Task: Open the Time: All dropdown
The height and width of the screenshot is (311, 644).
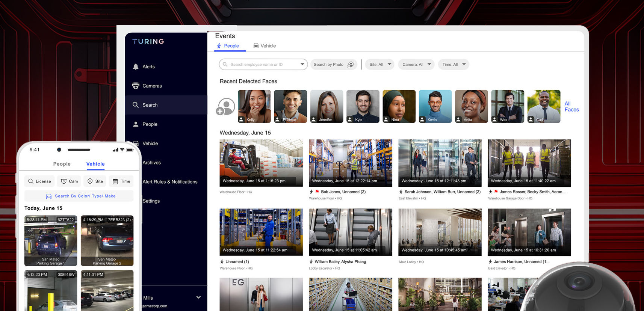Action: [x=454, y=65]
